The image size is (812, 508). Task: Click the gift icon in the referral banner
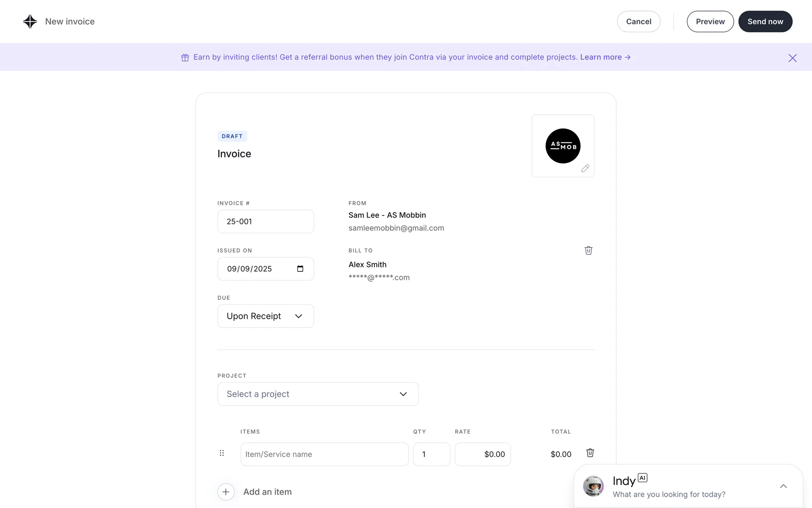click(x=185, y=58)
